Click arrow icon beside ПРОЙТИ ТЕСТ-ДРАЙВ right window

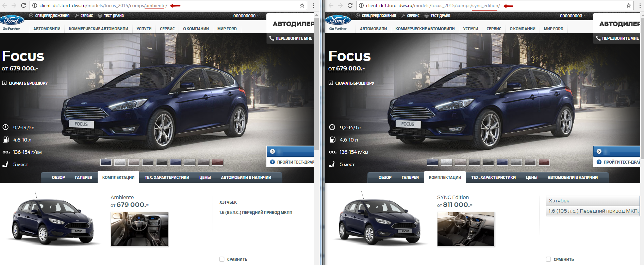coord(599,162)
